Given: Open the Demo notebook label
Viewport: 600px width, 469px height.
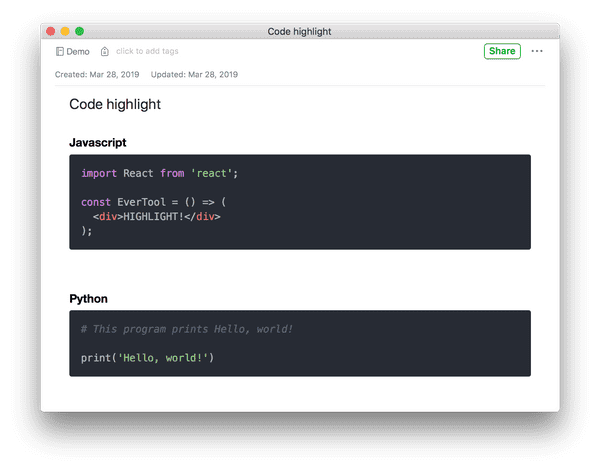Looking at the screenshot, I should coord(78,51).
